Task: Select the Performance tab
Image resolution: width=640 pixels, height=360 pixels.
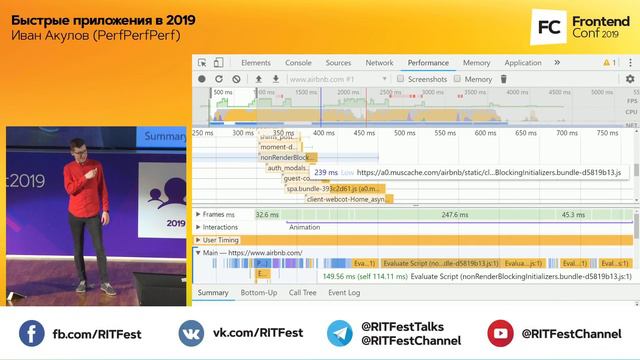Action: point(428,62)
